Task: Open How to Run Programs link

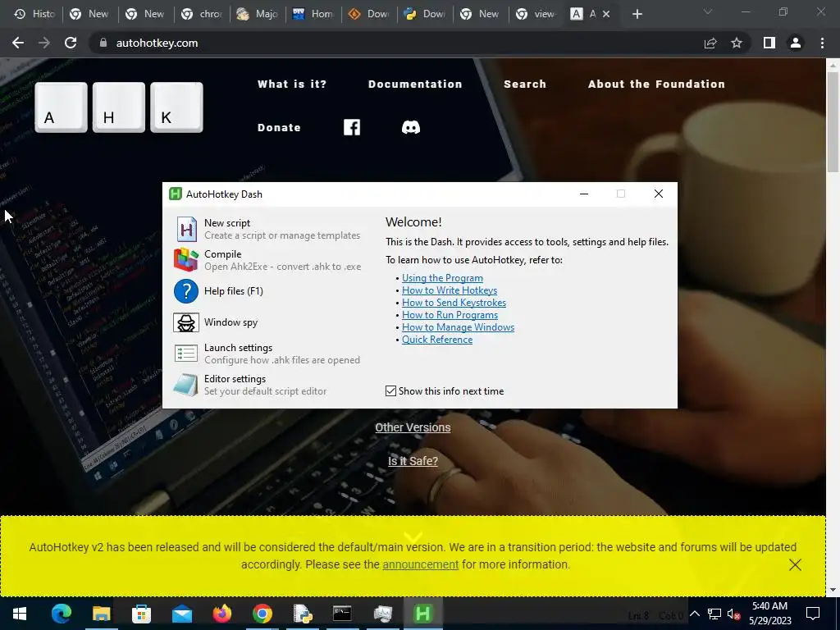Action: pos(450,315)
